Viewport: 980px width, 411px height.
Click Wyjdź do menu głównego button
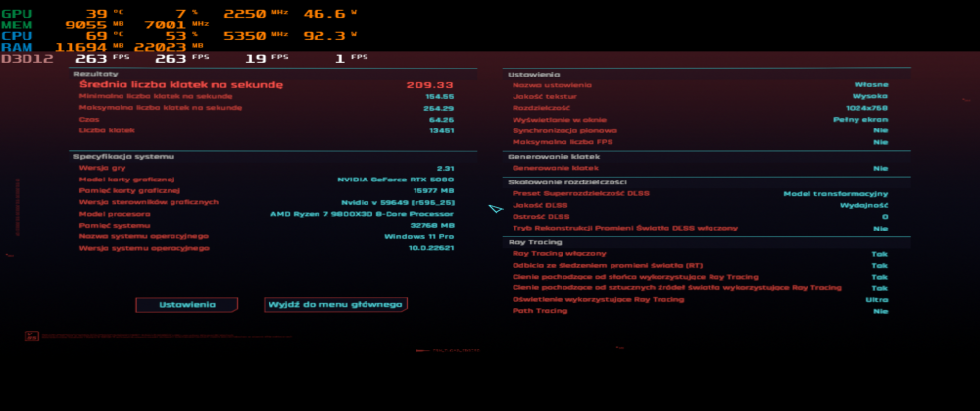coord(335,305)
